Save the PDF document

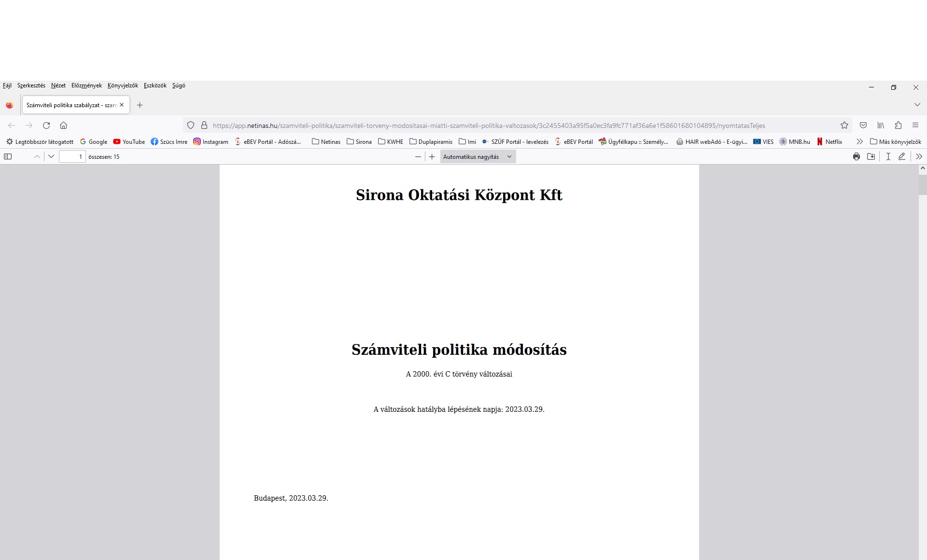(x=871, y=156)
